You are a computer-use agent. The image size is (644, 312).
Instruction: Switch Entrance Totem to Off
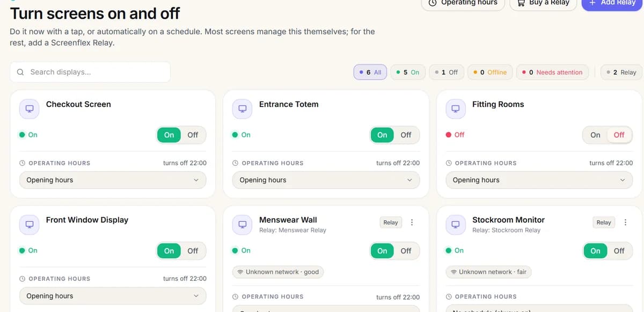click(406, 135)
